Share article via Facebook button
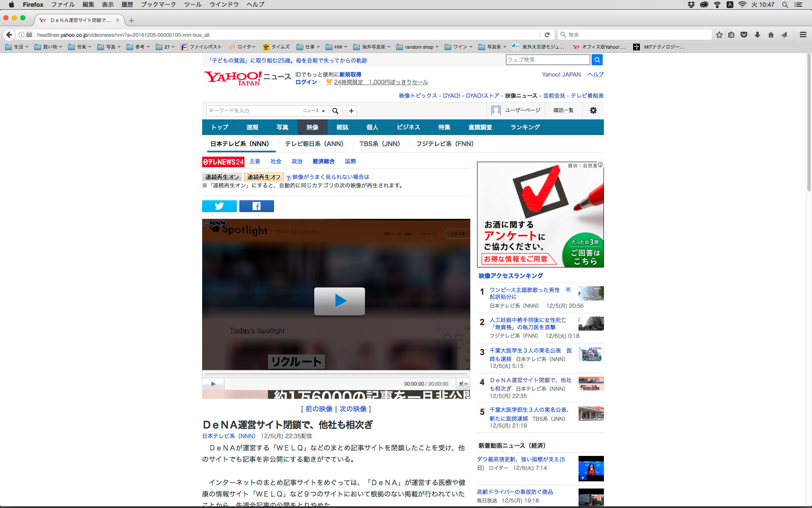812x508 pixels. pos(256,206)
